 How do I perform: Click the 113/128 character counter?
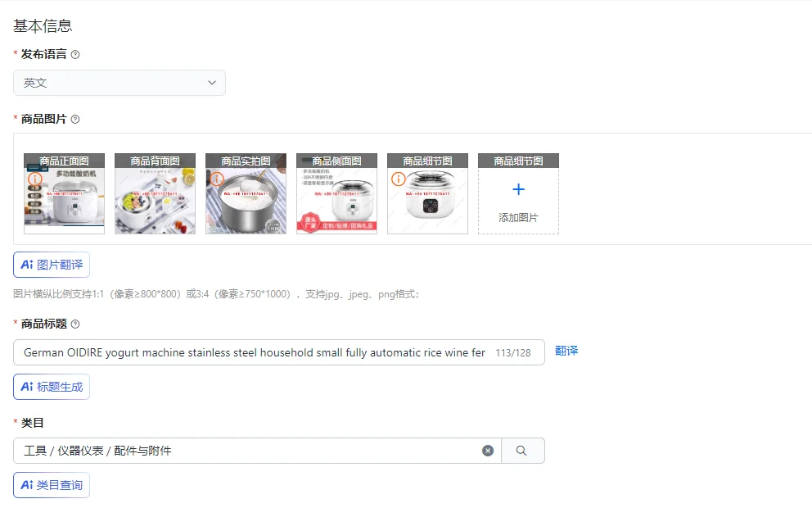[513, 353]
